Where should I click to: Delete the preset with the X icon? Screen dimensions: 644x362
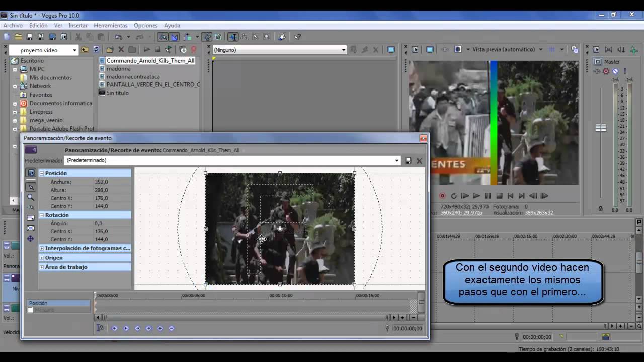click(x=419, y=161)
